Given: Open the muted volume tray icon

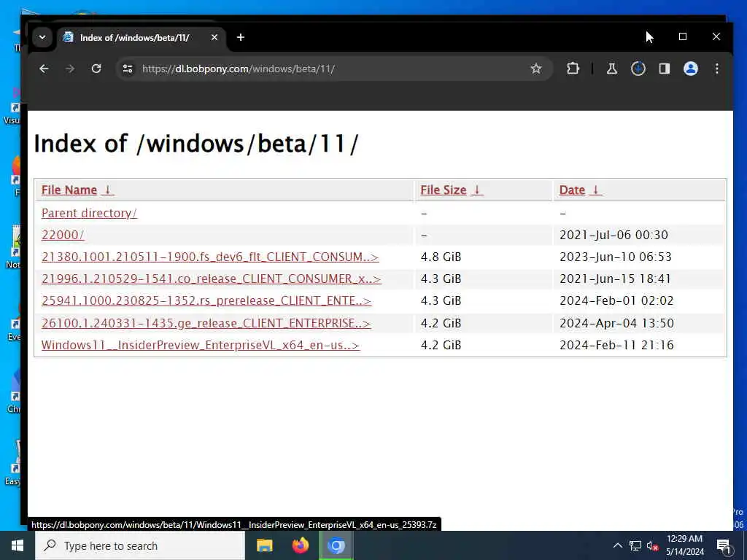Looking at the screenshot, I should point(652,545).
